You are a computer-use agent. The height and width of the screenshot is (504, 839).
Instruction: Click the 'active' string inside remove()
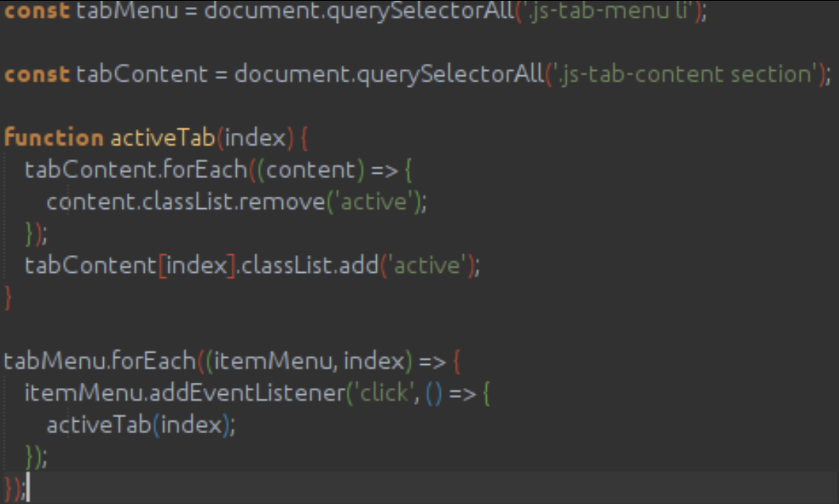pos(374,202)
